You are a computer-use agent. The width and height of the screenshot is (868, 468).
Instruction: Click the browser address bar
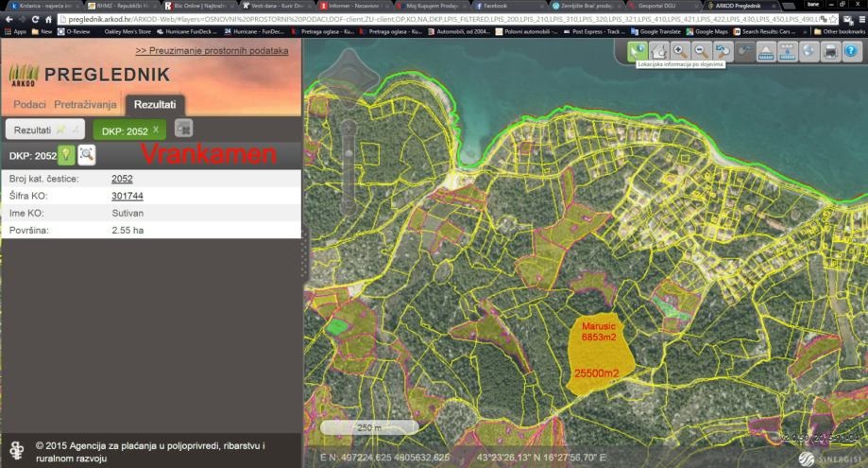425,18
